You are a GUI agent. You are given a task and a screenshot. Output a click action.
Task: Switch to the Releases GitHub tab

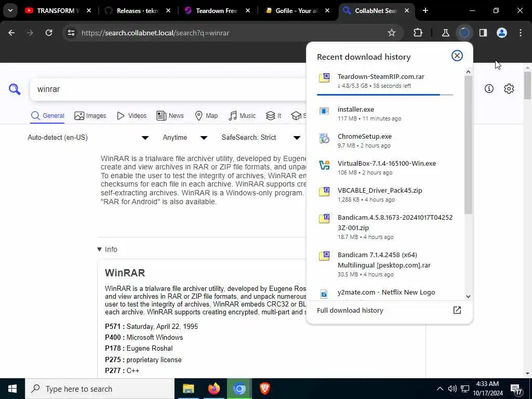click(137, 10)
